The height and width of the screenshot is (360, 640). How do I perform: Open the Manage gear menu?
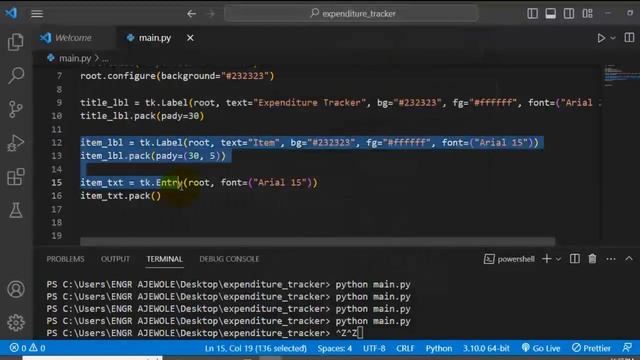tap(16, 322)
